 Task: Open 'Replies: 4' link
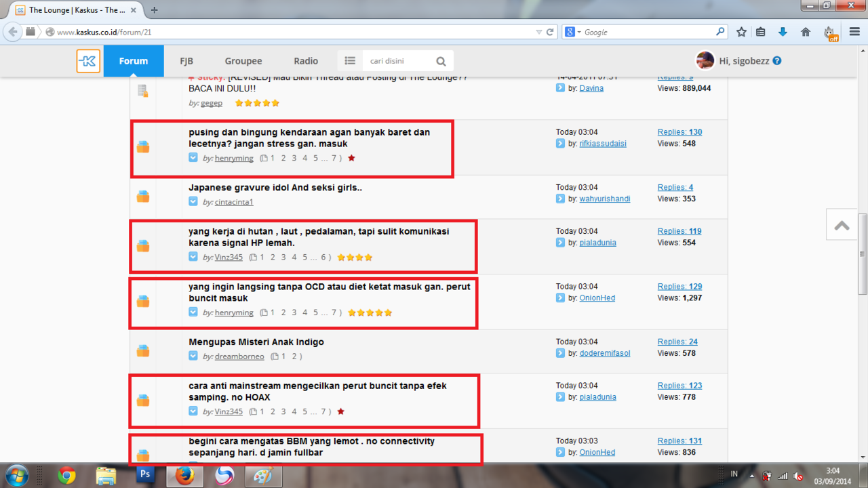click(x=675, y=187)
